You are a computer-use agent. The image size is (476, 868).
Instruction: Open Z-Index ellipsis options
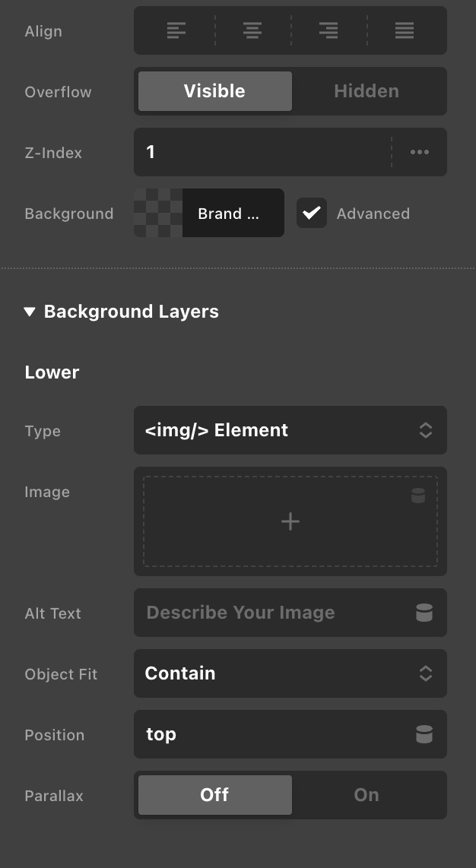pyautogui.click(x=420, y=152)
